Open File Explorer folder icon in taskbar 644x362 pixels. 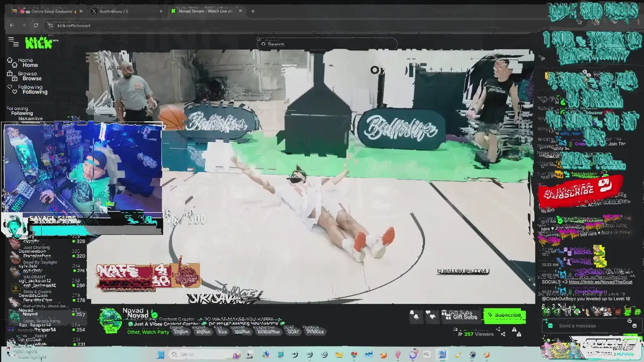pyautogui.click(x=339, y=354)
